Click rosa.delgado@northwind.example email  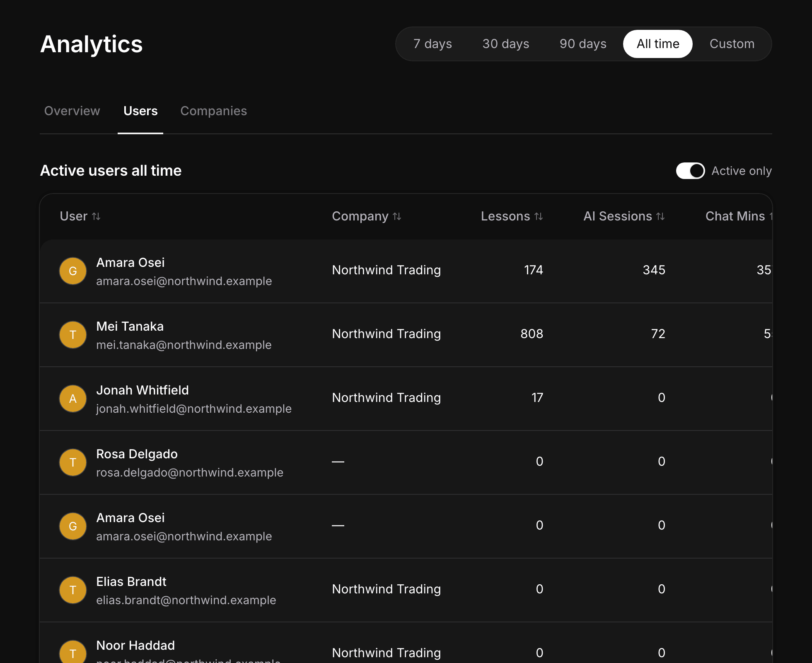(190, 473)
